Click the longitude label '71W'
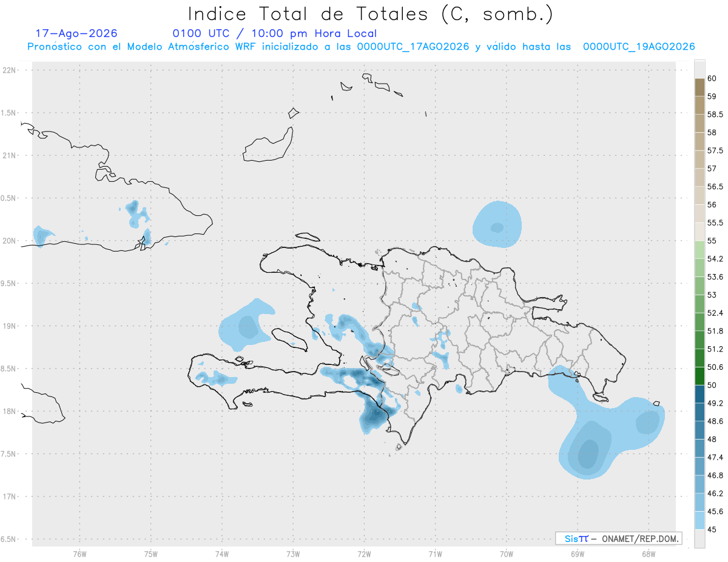728x562 pixels. [x=435, y=554]
